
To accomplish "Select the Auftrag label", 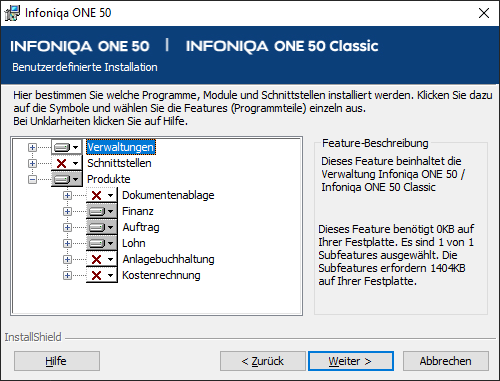I will [x=141, y=227].
